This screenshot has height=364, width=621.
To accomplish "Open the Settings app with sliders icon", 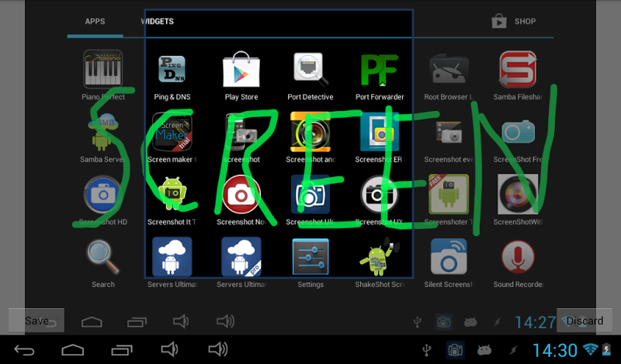I will tap(310, 257).
